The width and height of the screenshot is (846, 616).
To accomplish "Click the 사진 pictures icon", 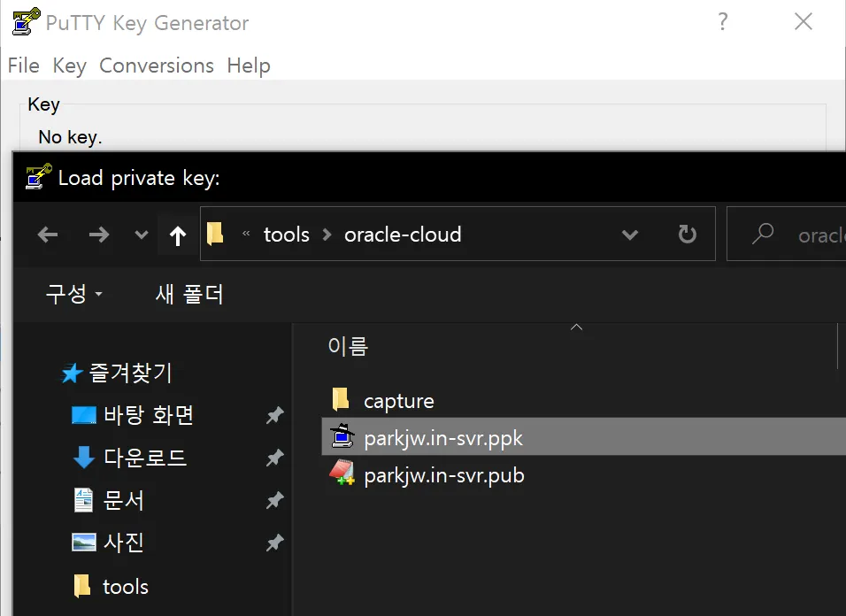I will (x=84, y=543).
